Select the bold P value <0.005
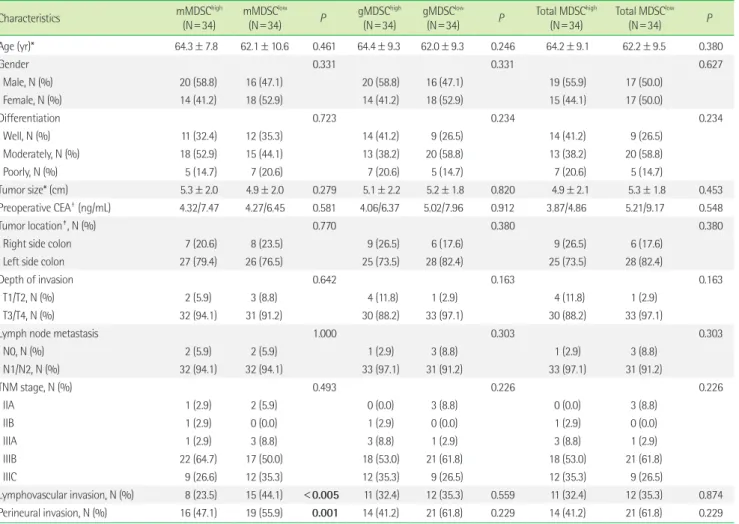The height and width of the screenshot is (524, 739). click(321, 495)
